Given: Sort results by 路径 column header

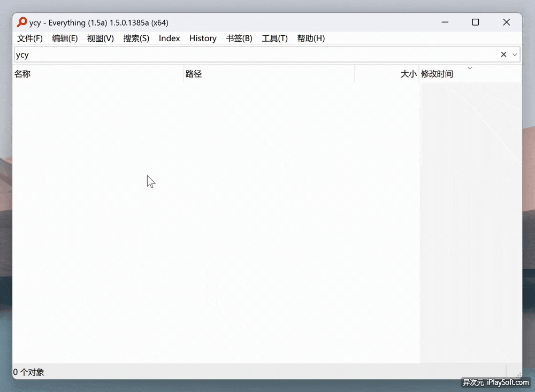Looking at the screenshot, I should tap(269, 74).
